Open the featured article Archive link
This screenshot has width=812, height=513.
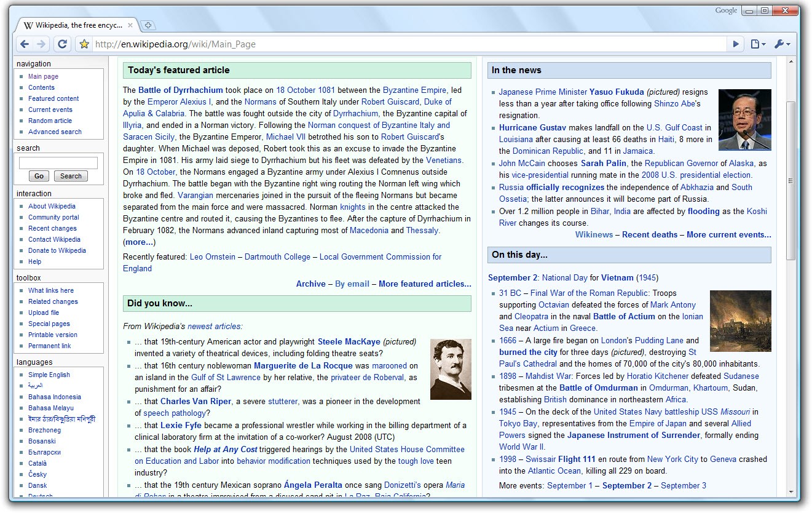click(x=311, y=284)
